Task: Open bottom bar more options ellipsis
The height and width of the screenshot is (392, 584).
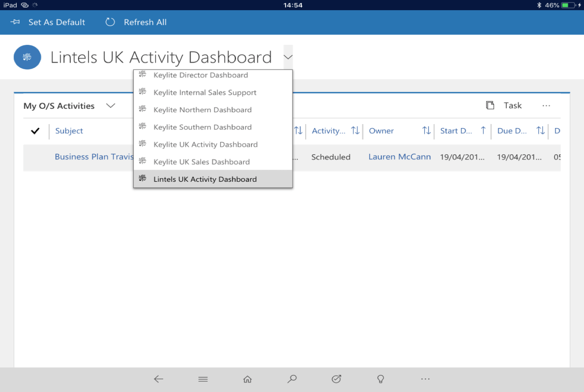Action: coord(426,379)
